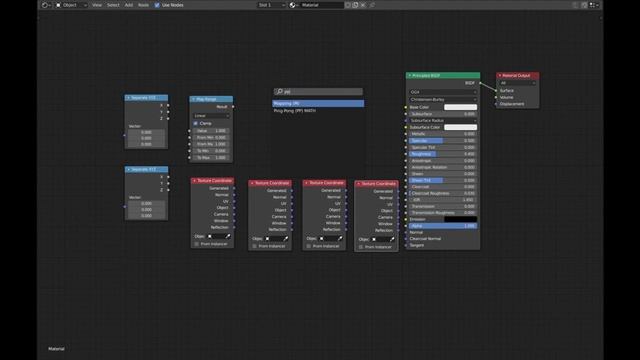Open the Node menu
Image resolution: width=640 pixels, height=360 pixels.
point(143,5)
